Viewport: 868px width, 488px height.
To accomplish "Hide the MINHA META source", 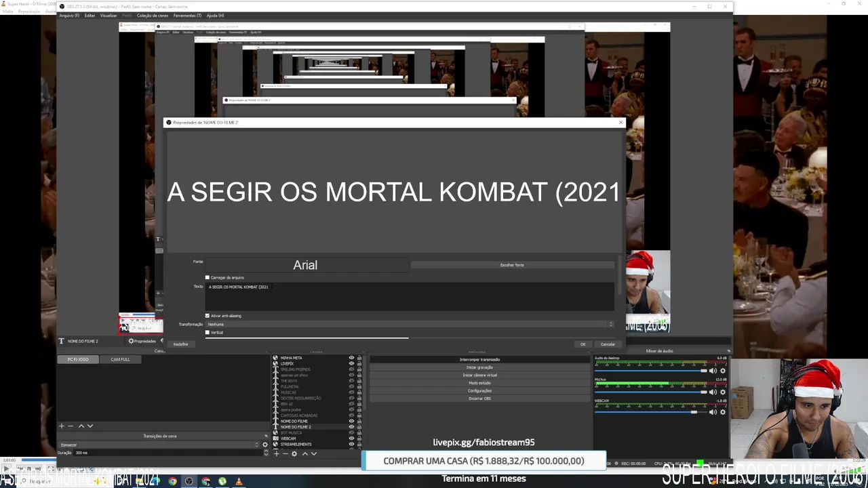I will pos(351,358).
